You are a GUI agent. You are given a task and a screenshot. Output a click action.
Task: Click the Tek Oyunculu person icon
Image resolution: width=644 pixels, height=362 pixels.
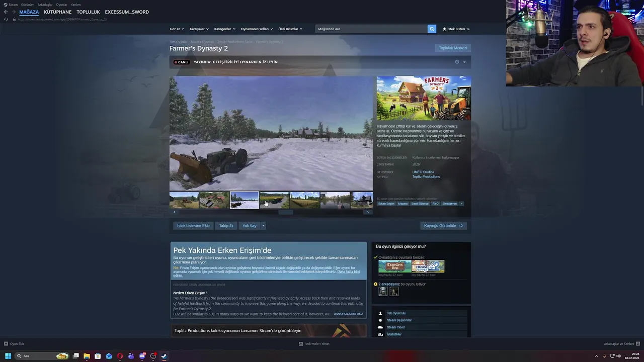point(380,313)
